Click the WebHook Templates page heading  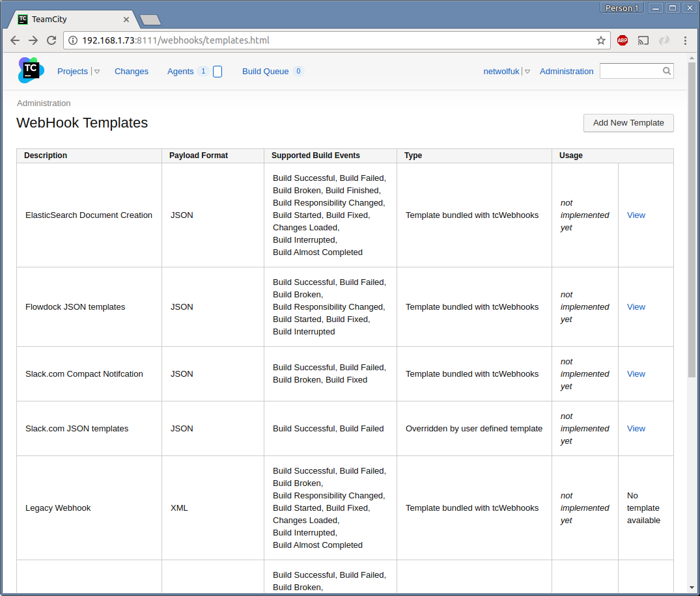click(81, 123)
